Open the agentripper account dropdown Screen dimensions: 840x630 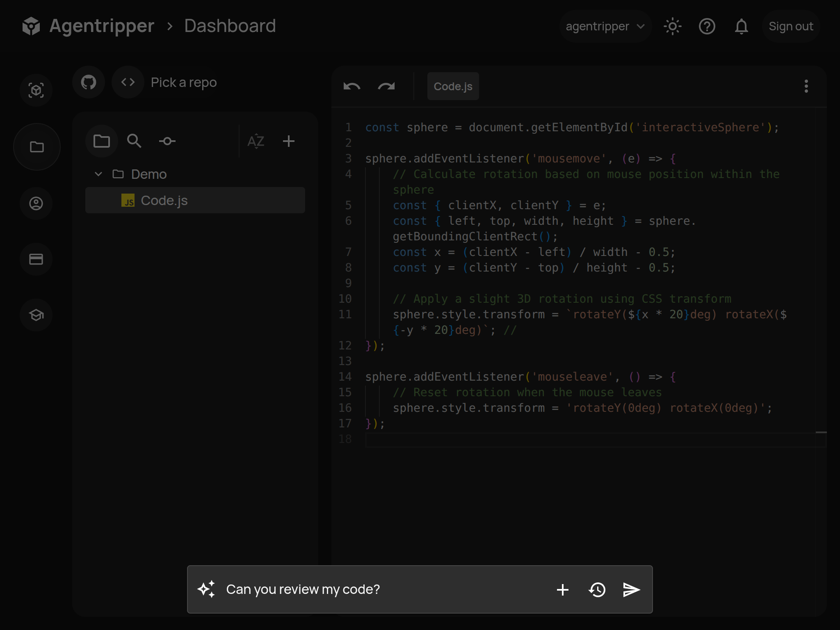pos(605,27)
